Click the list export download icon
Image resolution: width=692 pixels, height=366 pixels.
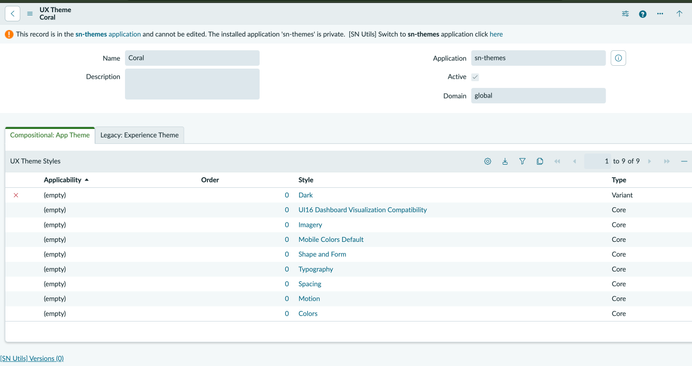[x=505, y=161]
